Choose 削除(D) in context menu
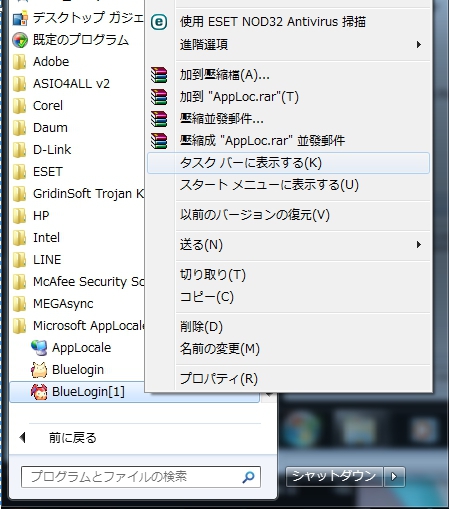The width and height of the screenshot is (449, 509). [x=288, y=327]
